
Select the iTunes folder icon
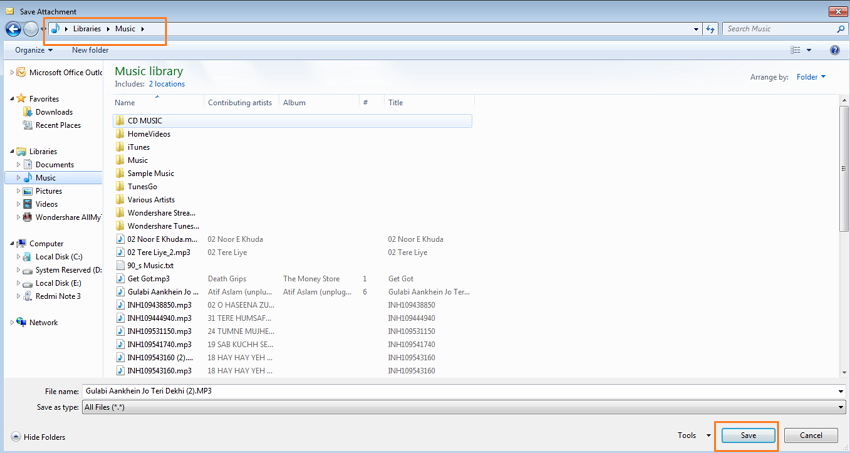coord(120,147)
